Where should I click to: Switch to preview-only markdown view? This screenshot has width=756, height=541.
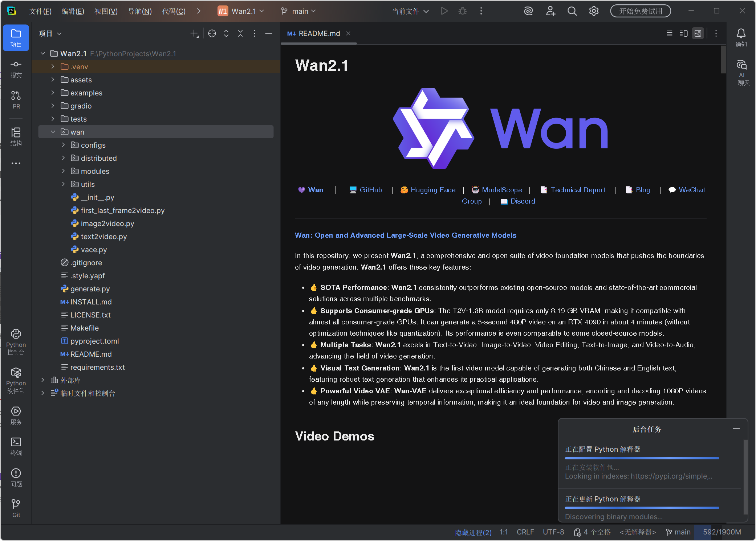[698, 34]
